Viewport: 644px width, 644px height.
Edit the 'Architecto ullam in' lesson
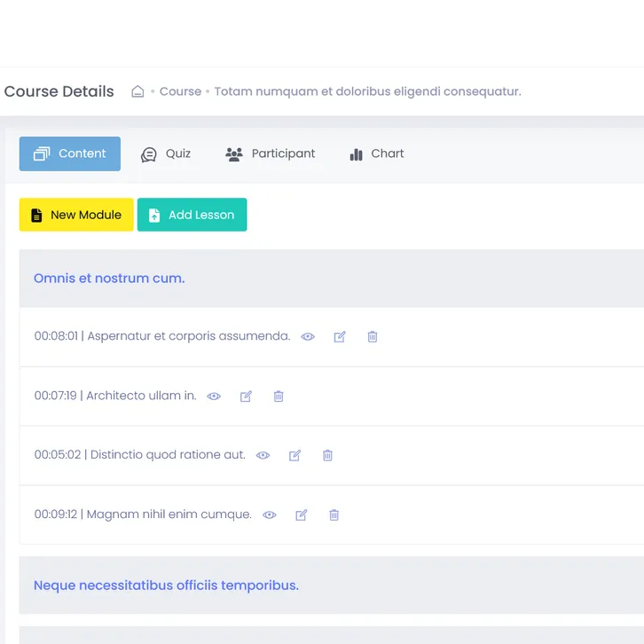click(x=246, y=397)
